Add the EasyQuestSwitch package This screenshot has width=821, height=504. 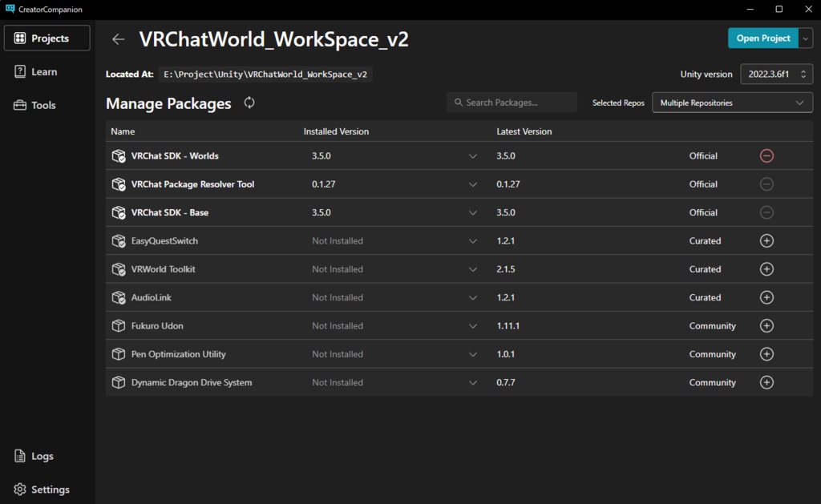[x=766, y=240]
